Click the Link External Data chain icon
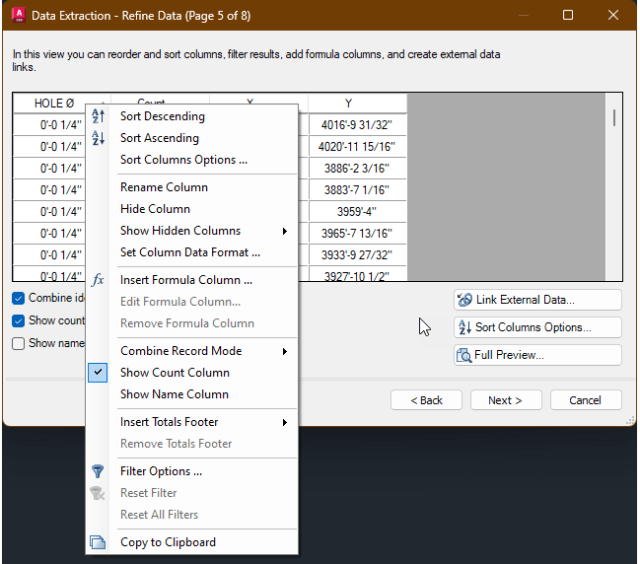 tap(464, 300)
